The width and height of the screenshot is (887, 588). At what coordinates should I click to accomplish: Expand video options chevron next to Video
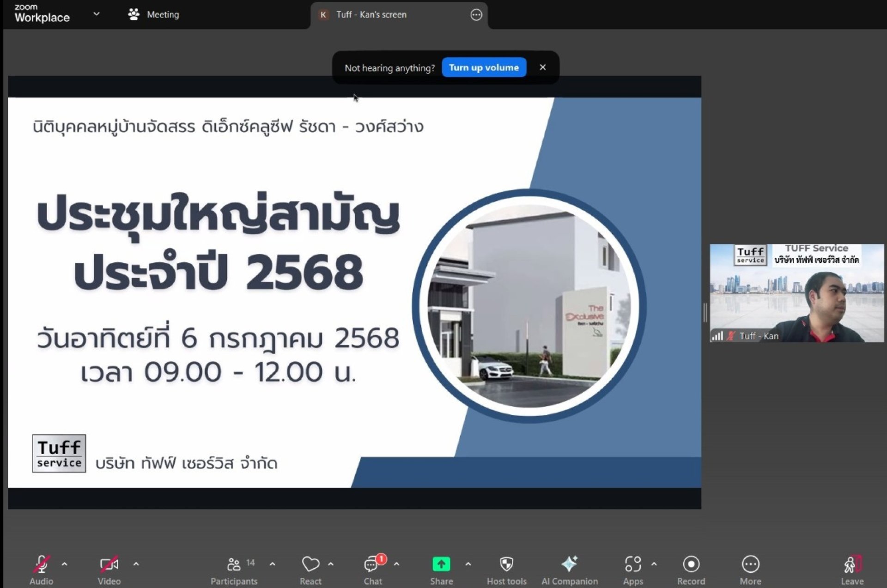[136, 564]
